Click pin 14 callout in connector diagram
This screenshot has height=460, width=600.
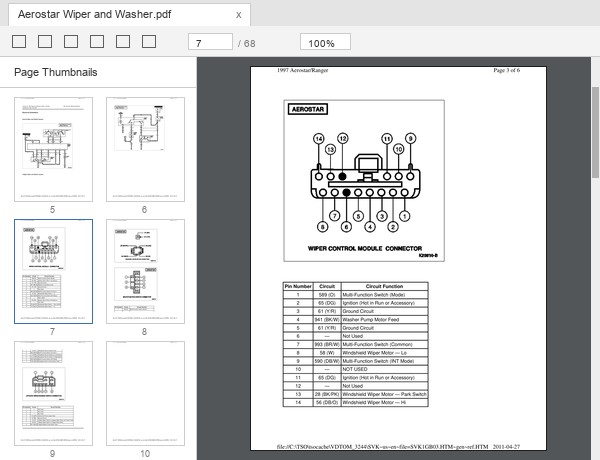pyautogui.click(x=319, y=139)
